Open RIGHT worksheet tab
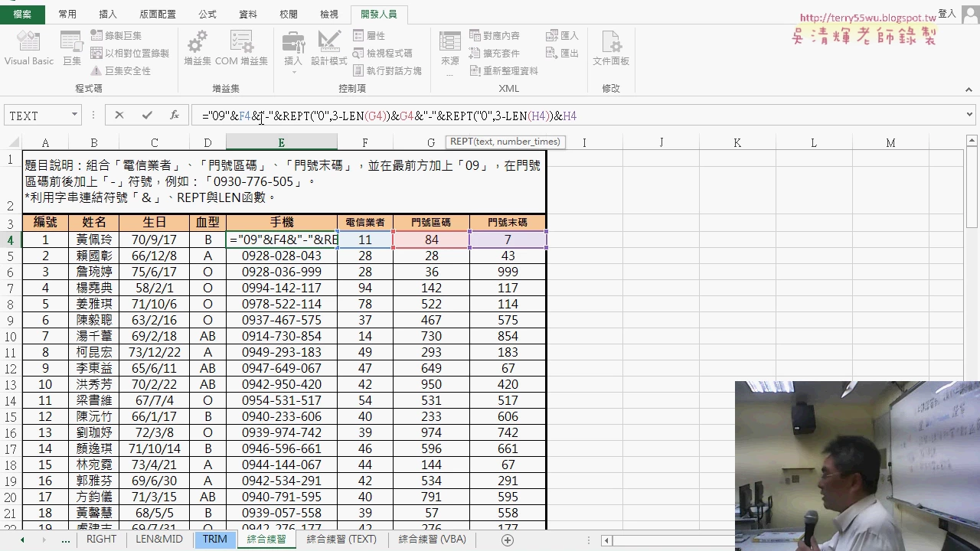The height and width of the screenshot is (551, 980). tap(101, 540)
